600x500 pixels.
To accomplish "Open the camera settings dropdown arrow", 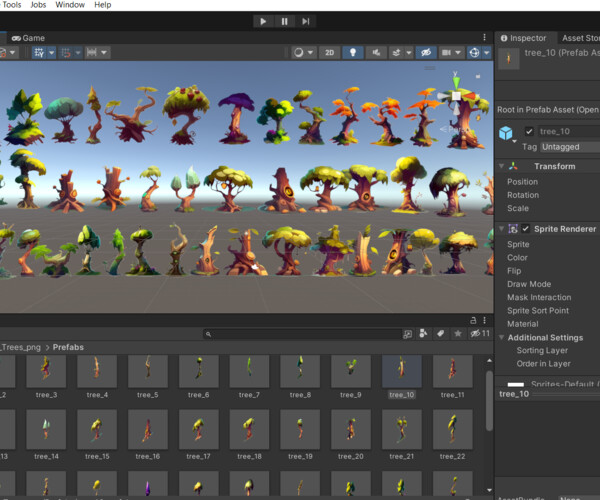I will (x=458, y=52).
